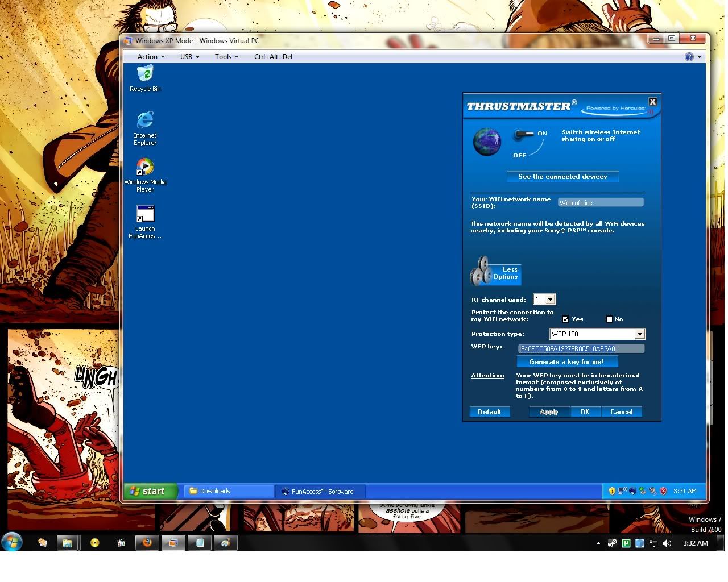This screenshot has height=582, width=728.
Task: Open the USB menu
Action: [189, 57]
